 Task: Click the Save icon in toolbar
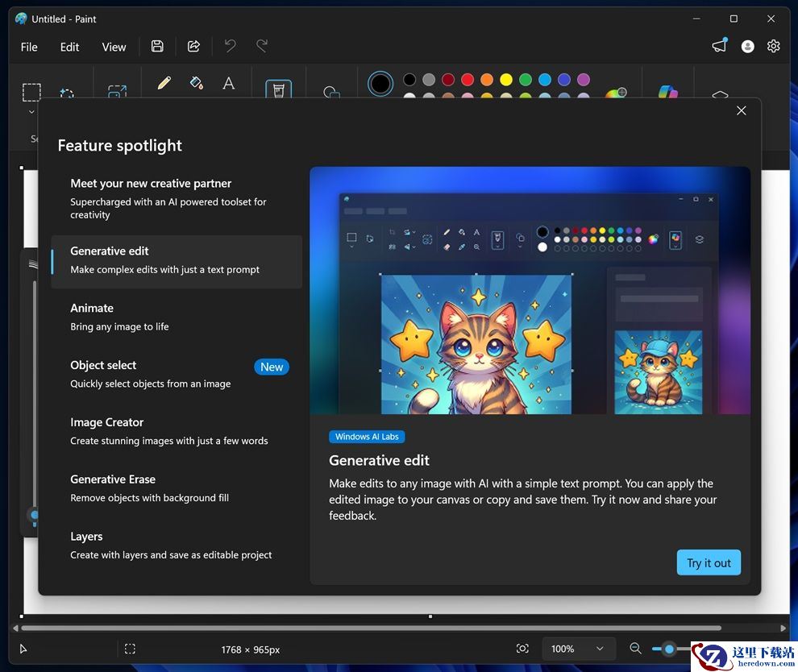tap(157, 47)
